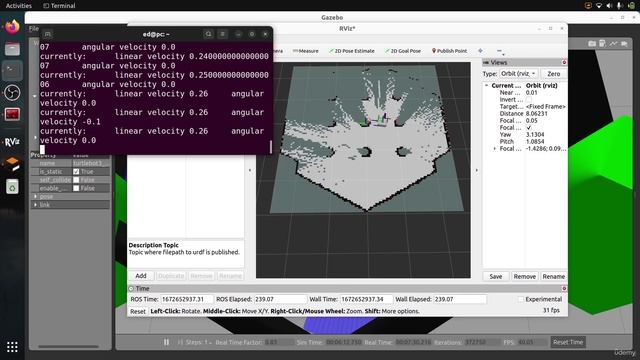640x360 pixels.
Task: Click the ROS Time field
Action: [187, 299]
